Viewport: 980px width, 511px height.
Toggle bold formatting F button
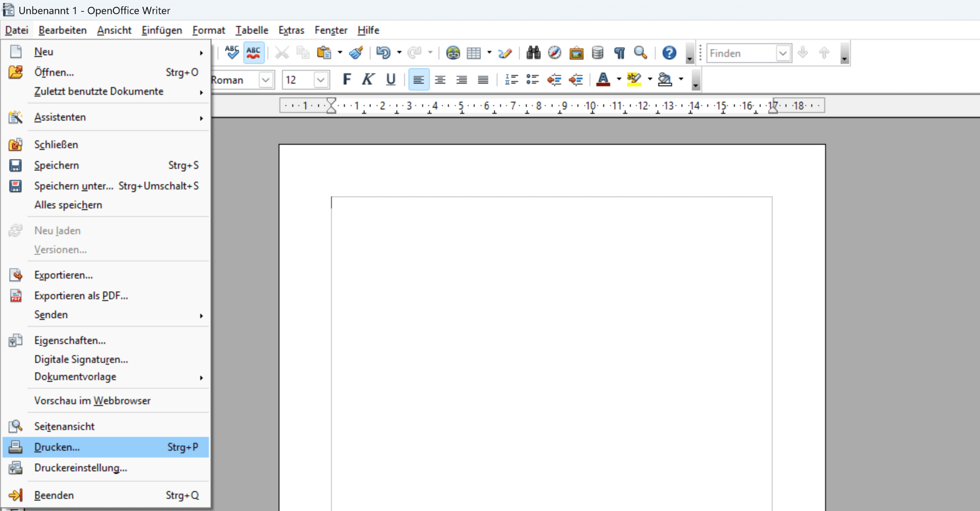tap(347, 79)
